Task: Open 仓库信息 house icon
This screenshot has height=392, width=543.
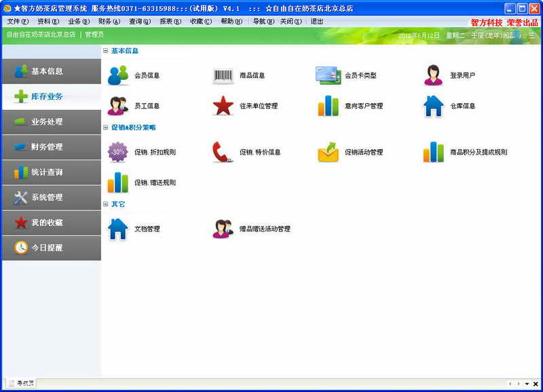Action: pos(433,106)
